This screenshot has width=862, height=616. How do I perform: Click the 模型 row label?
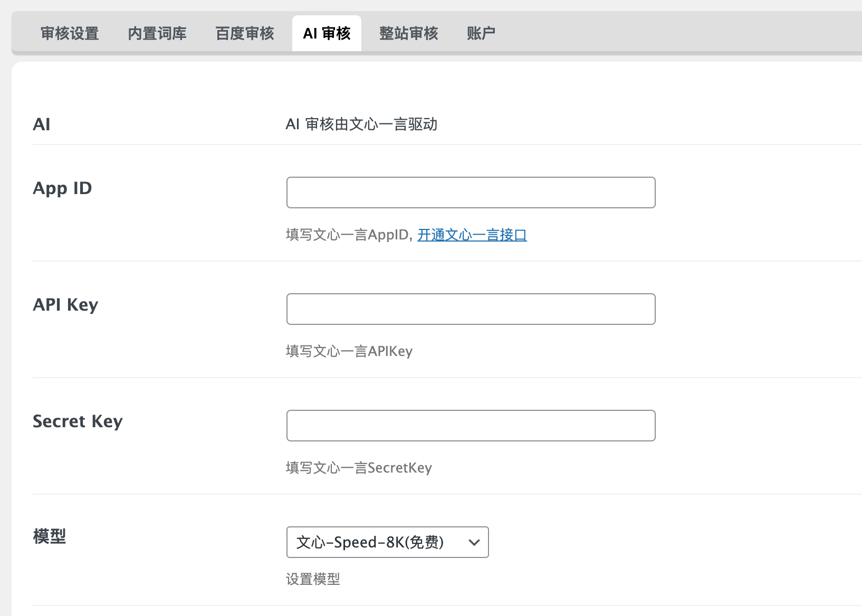[50, 536]
